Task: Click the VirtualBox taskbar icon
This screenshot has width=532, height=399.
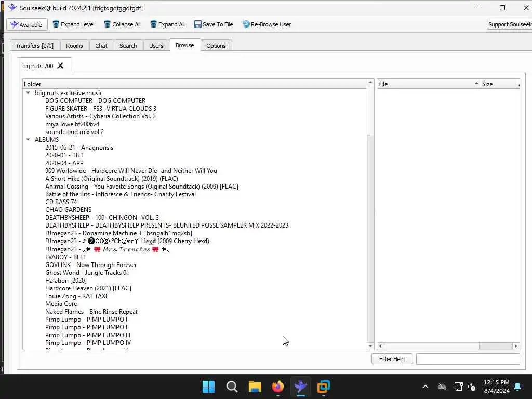Action: tap(324, 387)
